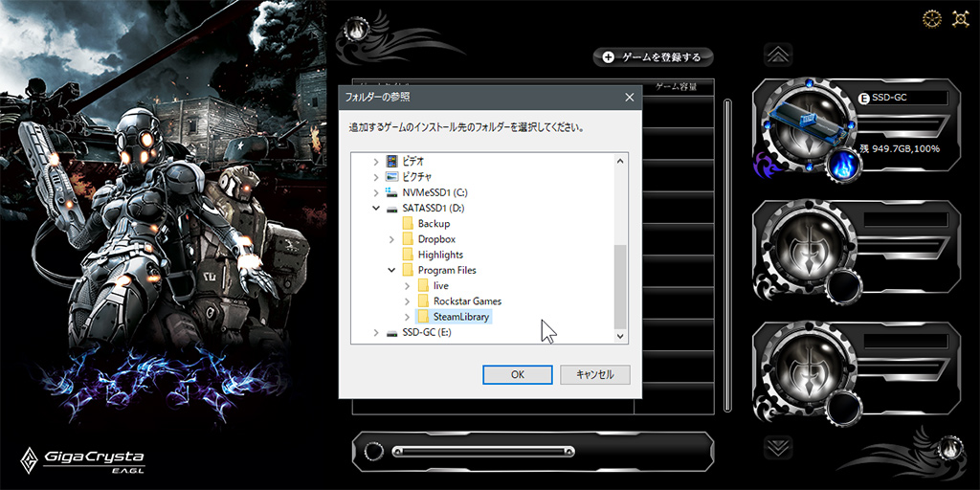
Task: Click the 'Highlights' folder name
Action: tap(440, 255)
